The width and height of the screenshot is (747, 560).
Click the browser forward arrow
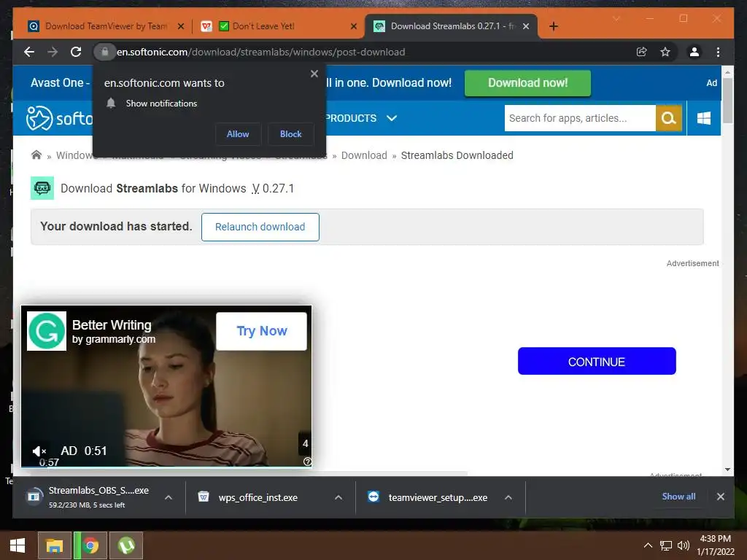(53, 52)
